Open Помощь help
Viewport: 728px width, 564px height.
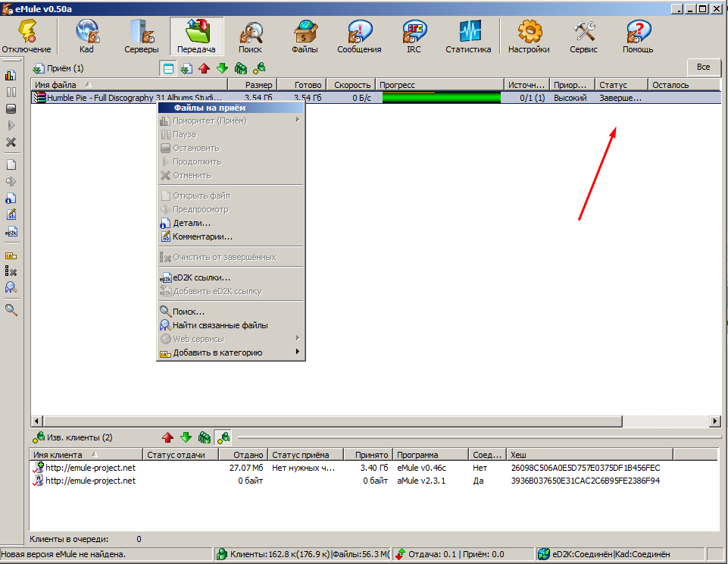click(638, 36)
